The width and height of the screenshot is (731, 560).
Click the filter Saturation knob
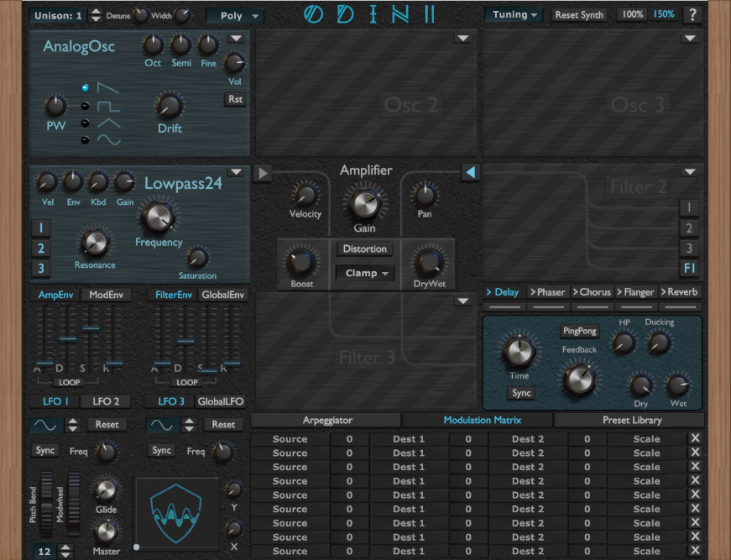(x=197, y=258)
